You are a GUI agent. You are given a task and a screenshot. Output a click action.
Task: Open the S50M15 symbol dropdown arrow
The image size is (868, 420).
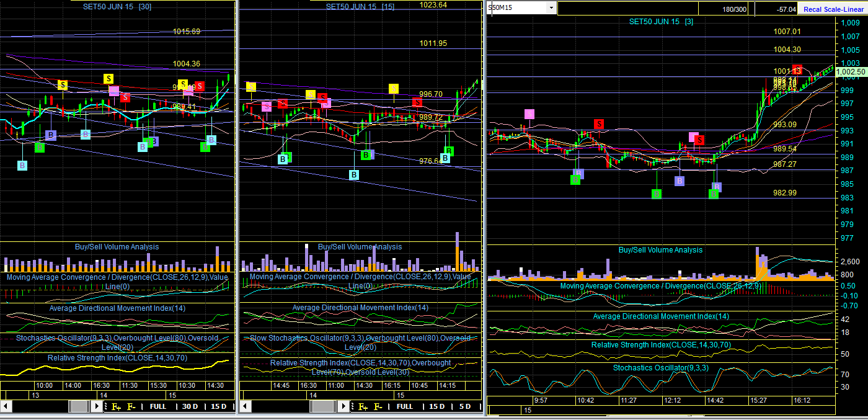(551, 7)
